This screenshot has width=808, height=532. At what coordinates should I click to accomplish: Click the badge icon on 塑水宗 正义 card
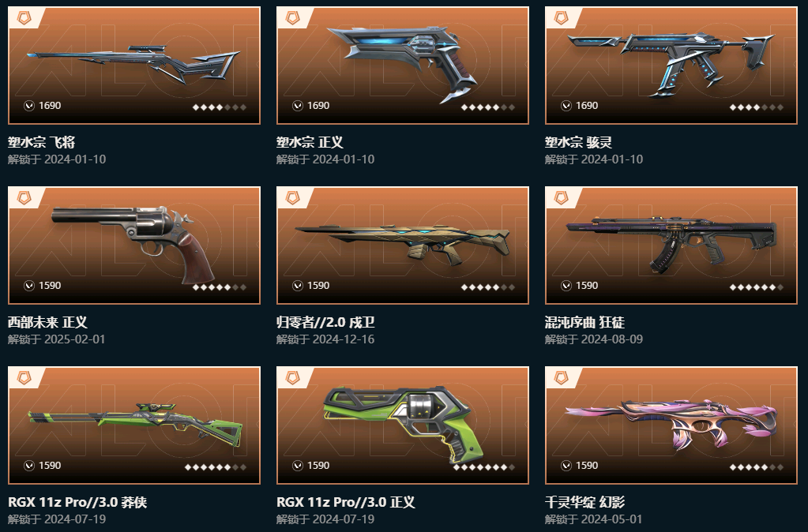(x=293, y=18)
